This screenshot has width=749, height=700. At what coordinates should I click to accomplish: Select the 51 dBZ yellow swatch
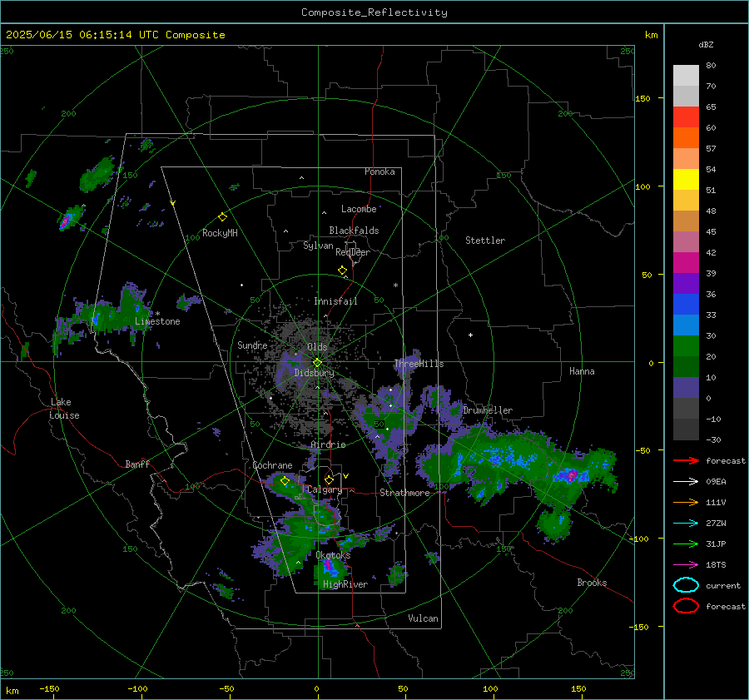click(686, 179)
